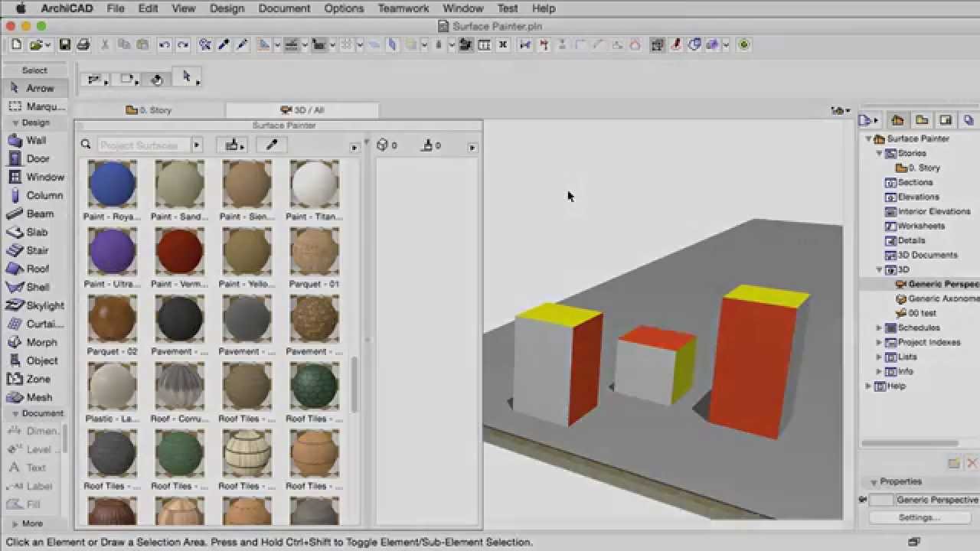Open the Open-file dropdown arrow in toolbar
The height and width of the screenshot is (551, 980).
coord(47,45)
